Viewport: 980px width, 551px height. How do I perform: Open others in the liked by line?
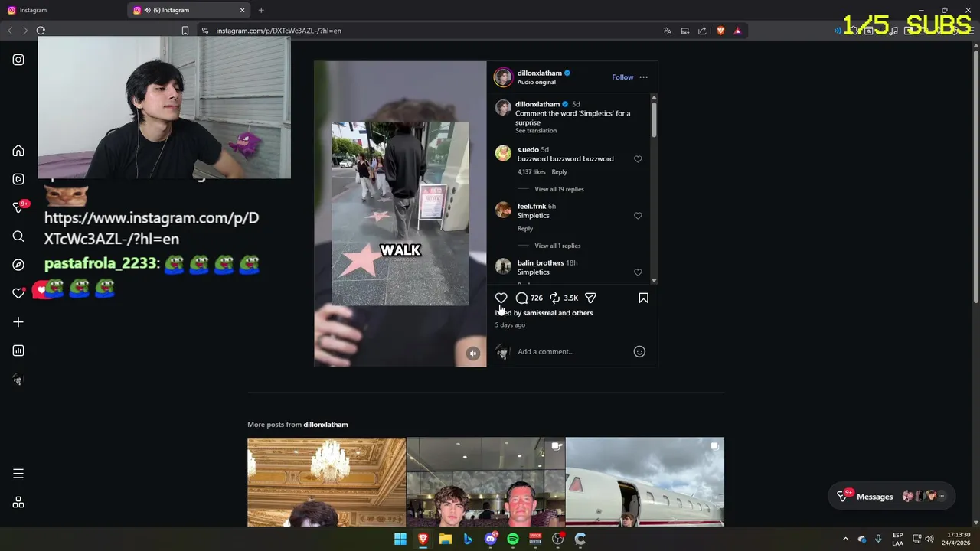point(582,313)
